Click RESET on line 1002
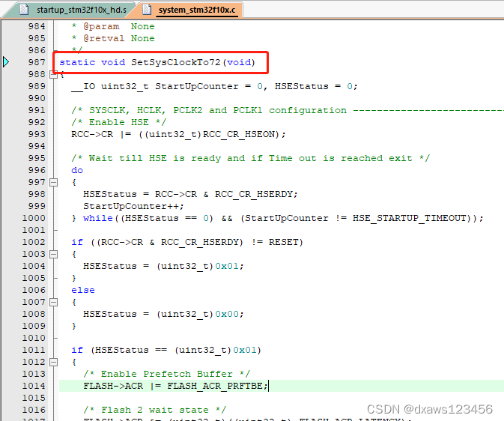This screenshot has width=504, height=421. (x=284, y=242)
